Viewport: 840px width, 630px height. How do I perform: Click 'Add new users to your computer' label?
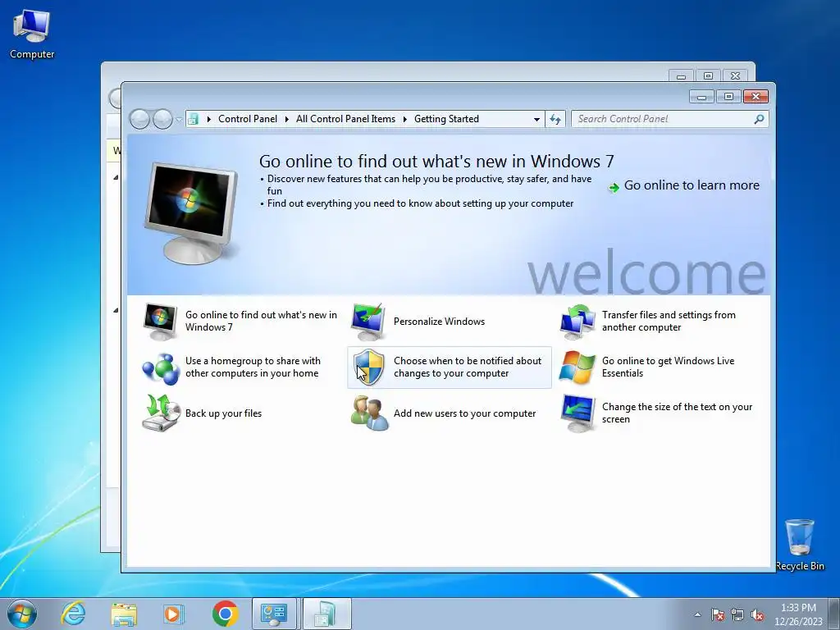tap(464, 413)
